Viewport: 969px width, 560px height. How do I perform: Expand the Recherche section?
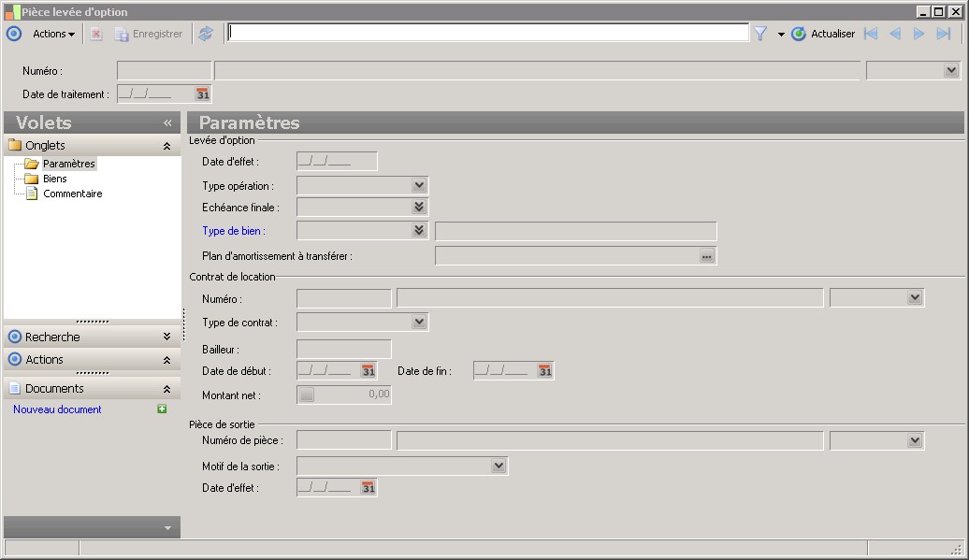(166, 337)
